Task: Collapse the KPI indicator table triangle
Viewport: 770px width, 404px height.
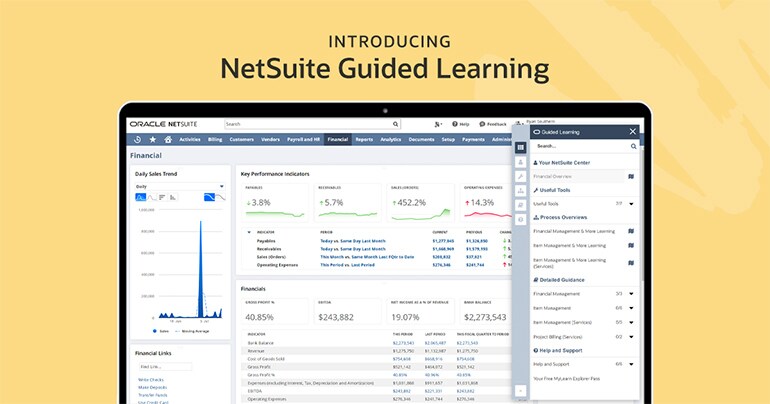Action: [249, 232]
